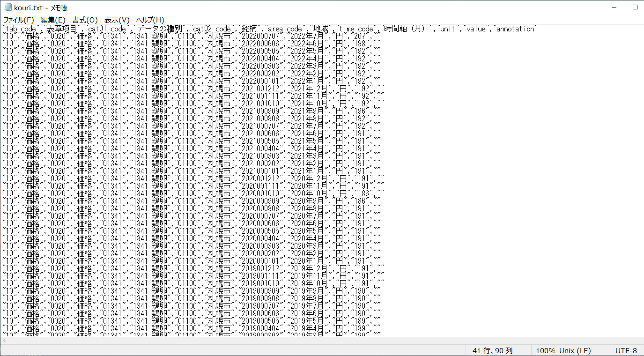Viewport: 644px width, 356px height.
Task: Click the date "2022年7月" in the text
Action: point(307,37)
